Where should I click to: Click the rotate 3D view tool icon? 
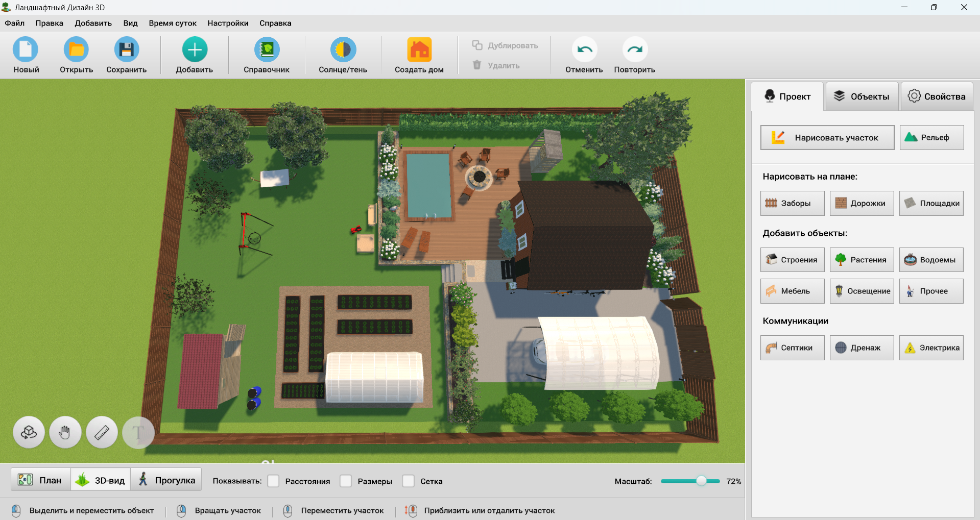coord(29,433)
